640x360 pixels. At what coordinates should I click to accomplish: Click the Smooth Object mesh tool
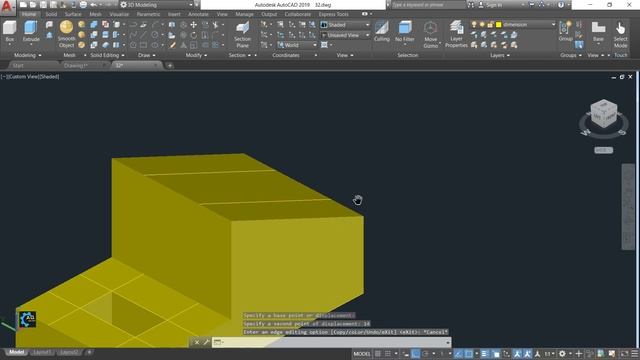tap(66, 34)
